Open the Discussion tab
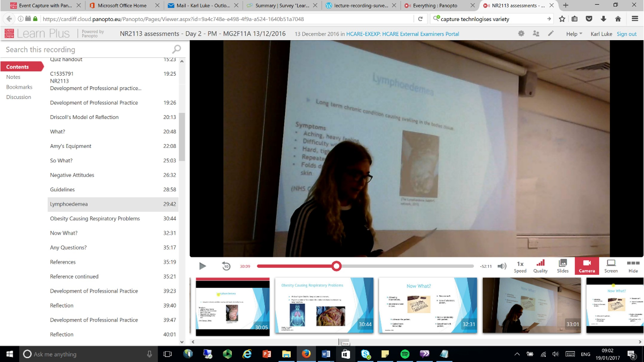Image resolution: width=644 pixels, height=362 pixels. coord(19,97)
